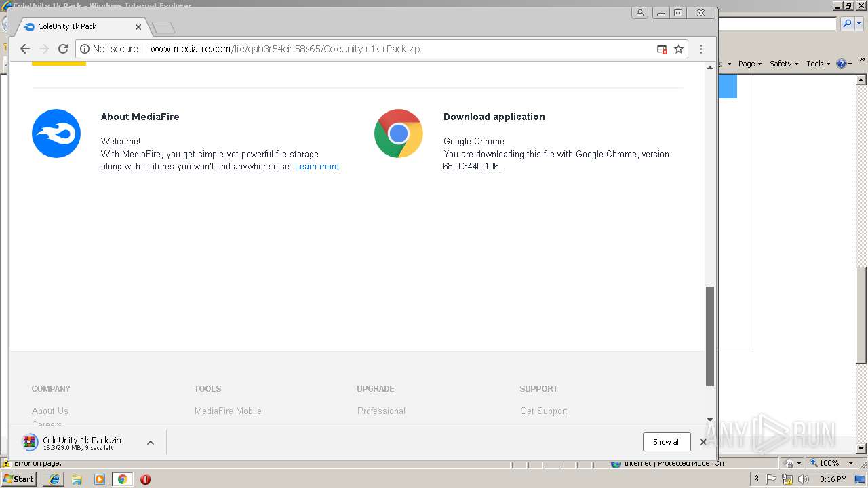Image resolution: width=868 pixels, height=488 pixels.
Task: Open a new Chrome tab
Action: (x=163, y=27)
